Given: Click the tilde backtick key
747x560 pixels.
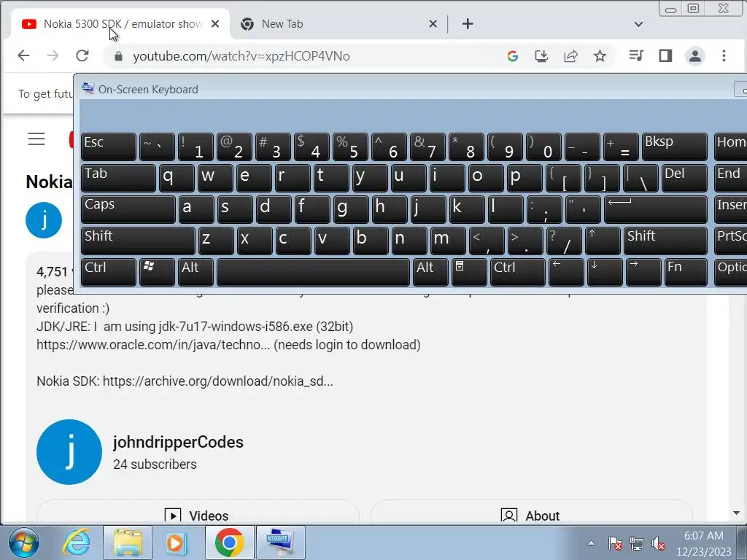Looking at the screenshot, I should click(x=157, y=147).
